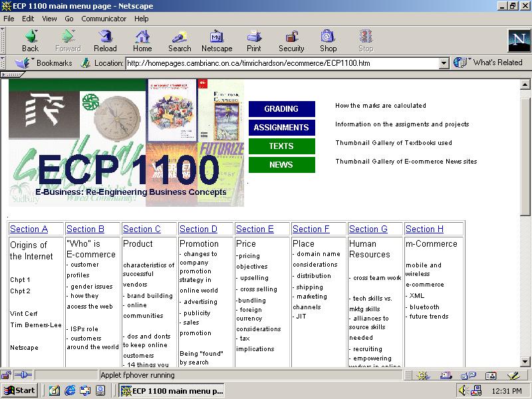Viewport: 532px width, 399px height.
Task: Click the ECP 1100 banner image
Action: [x=126, y=143]
